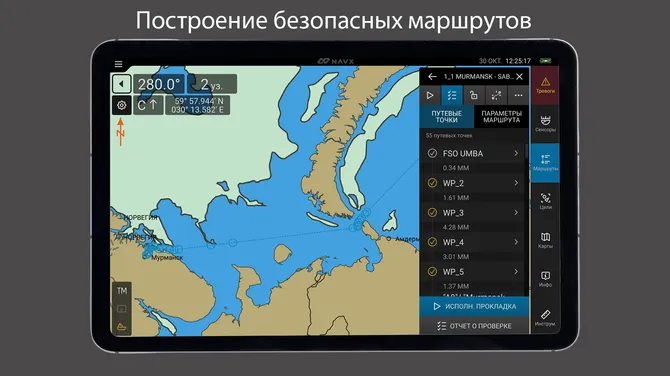Open chart settings gear icon
Viewport: 670px width, 376px height.
point(121,105)
